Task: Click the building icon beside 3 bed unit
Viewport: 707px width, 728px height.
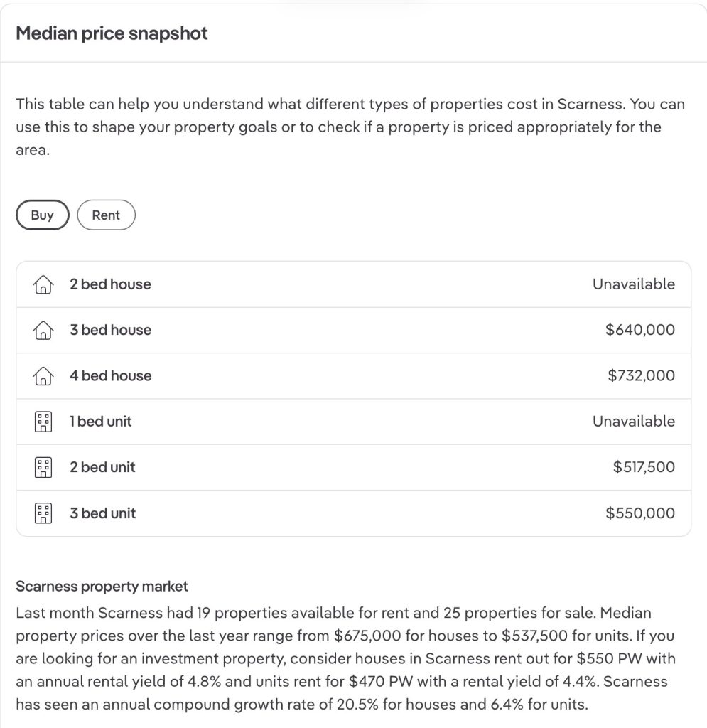Action: coord(43,513)
